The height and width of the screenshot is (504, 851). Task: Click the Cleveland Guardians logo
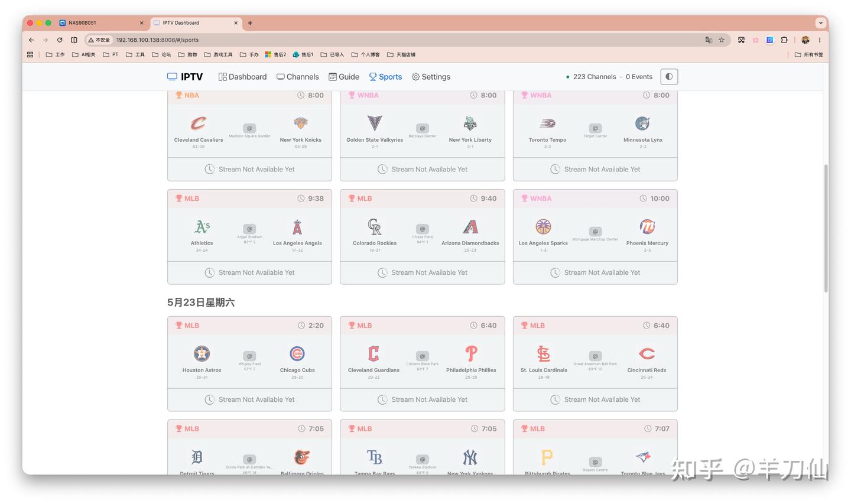point(374,353)
